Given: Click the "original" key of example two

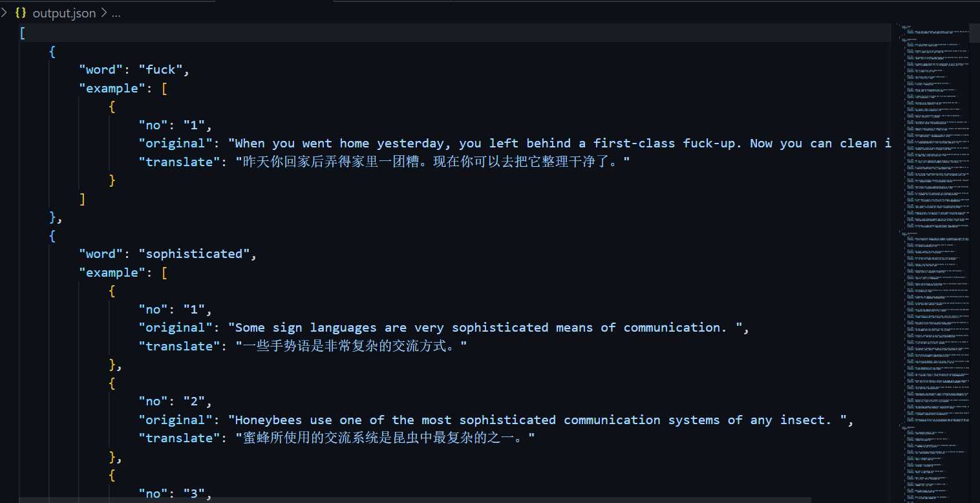Looking at the screenshot, I should click(x=175, y=420).
